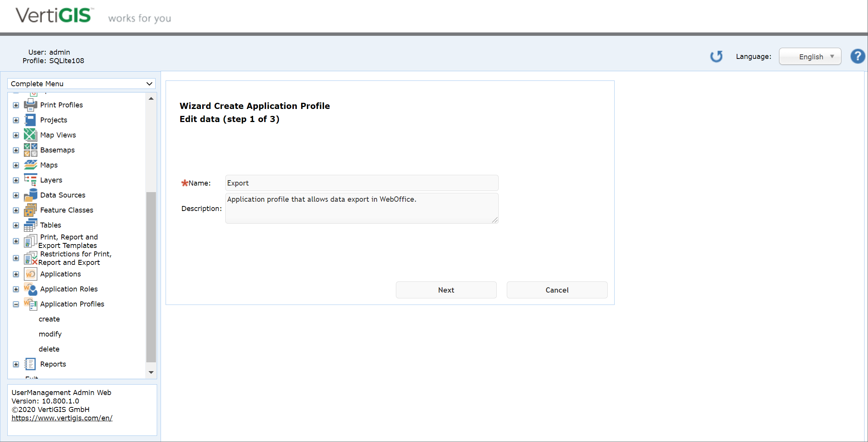Click inside the Description text field
This screenshot has width=868, height=442.
coord(361,208)
